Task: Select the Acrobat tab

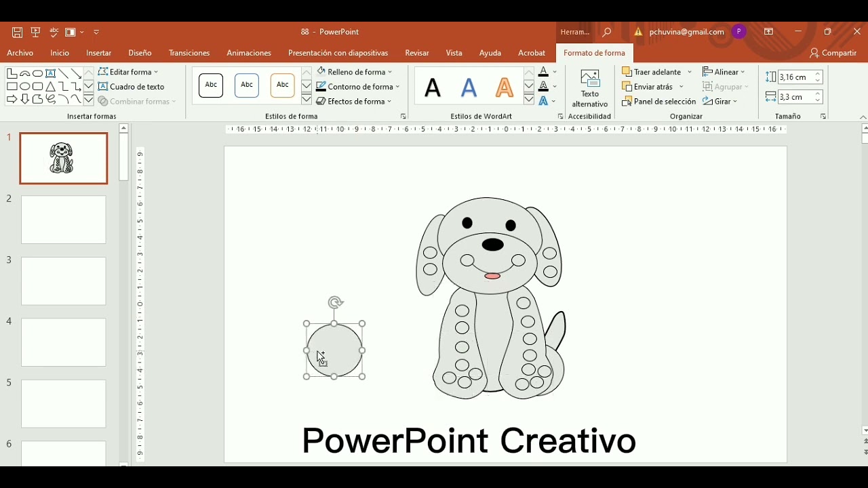Action: click(x=532, y=53)
